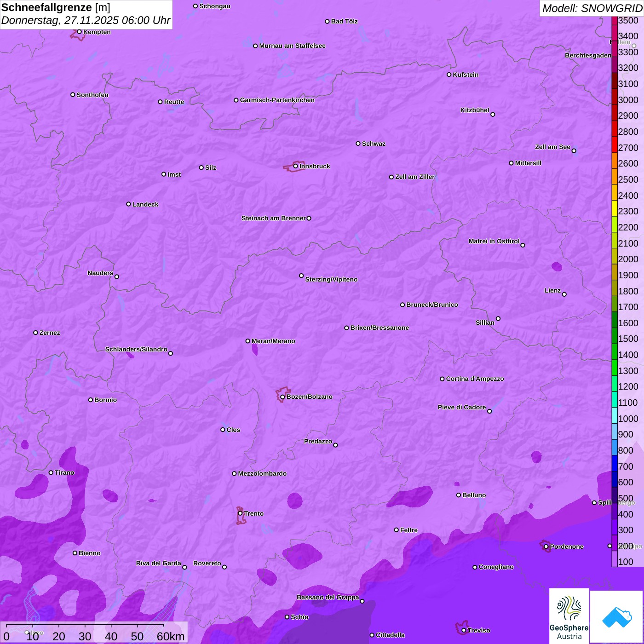This screenshot has height=644, width=644.
Task: Click the date Donnerstag, 27.11.2025 06:00 Uhr
Action: point(86,21)
